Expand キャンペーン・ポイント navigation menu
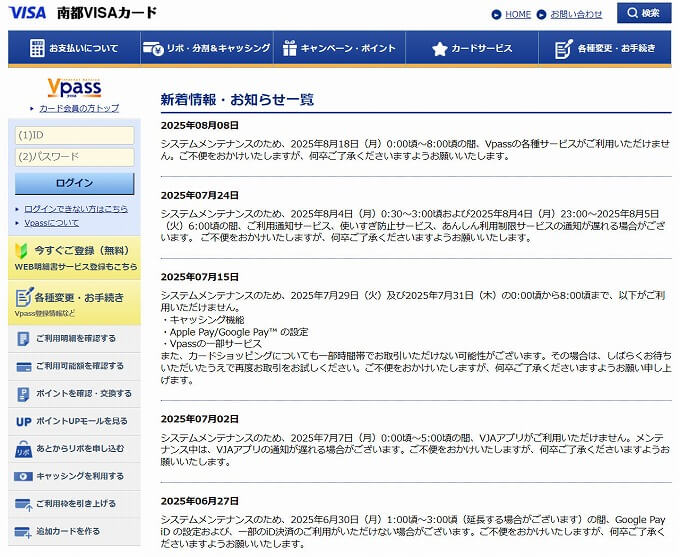680x557 pixels. tap(339, 48)
